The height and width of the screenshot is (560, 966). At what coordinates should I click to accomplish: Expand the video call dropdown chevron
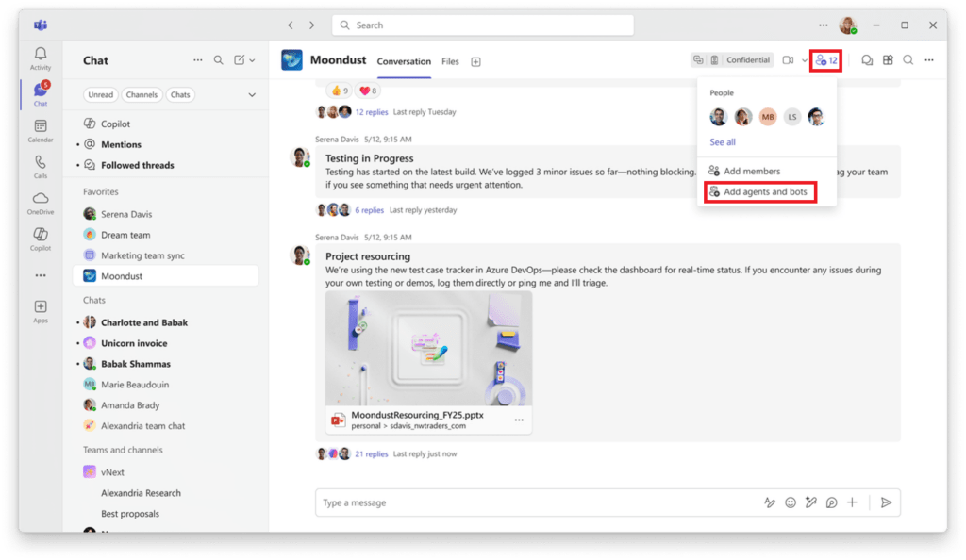click(804, 59)
